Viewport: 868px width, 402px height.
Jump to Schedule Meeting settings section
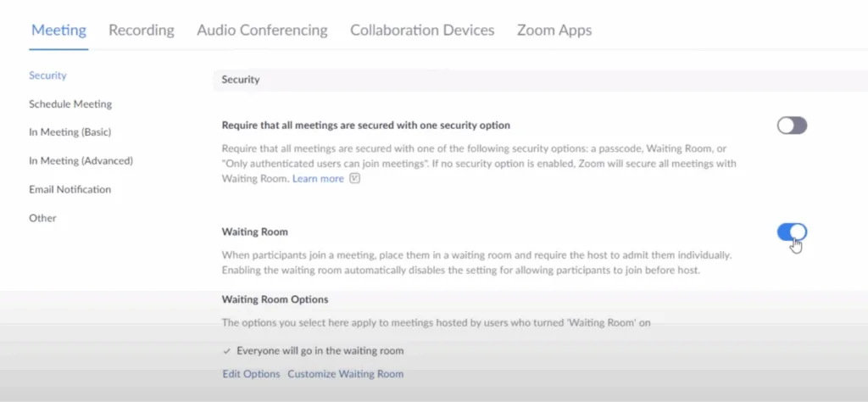70,104
